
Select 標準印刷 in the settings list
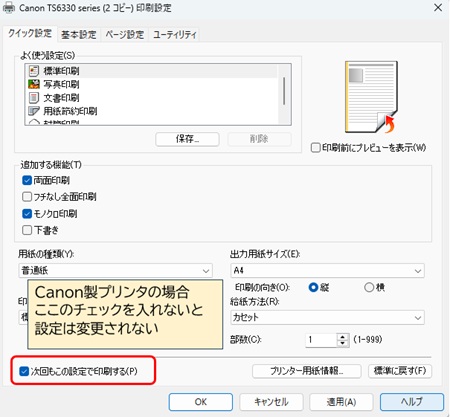coord(152,71)
